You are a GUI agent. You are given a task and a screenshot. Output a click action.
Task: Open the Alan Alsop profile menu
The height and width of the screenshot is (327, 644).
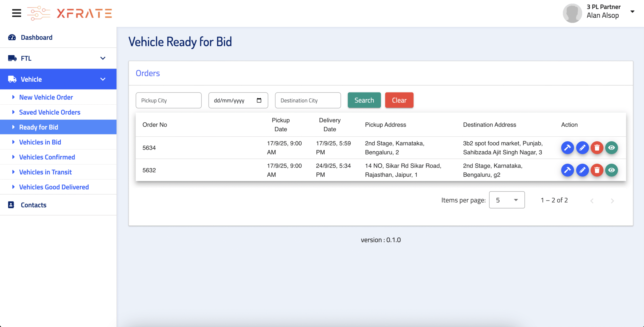[603, 12]
